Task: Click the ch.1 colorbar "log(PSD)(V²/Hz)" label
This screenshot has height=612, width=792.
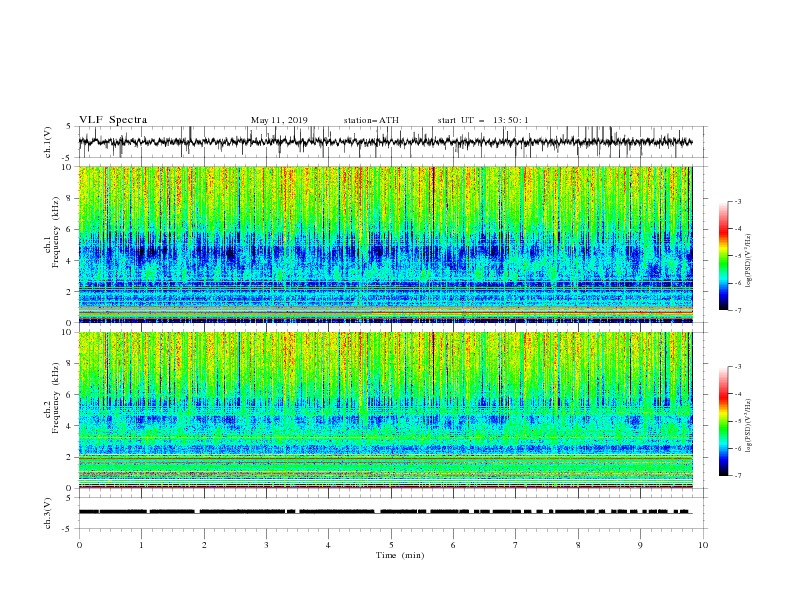Action: point(748,261)
